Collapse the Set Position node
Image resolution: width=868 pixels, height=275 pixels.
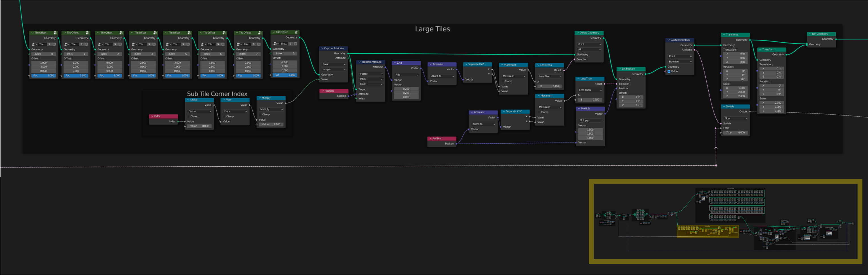[x=620, y=69]
